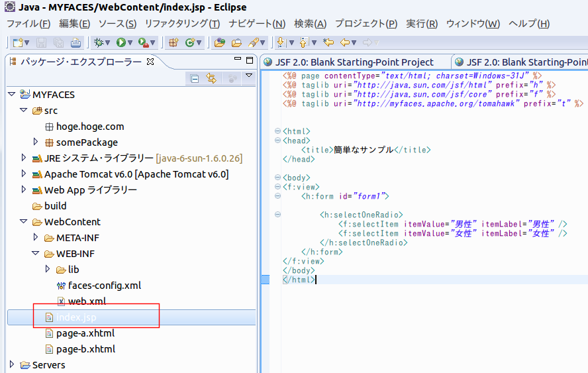Click the Save disk icon
Screen dimensions: 588x373
coord(41,42)
